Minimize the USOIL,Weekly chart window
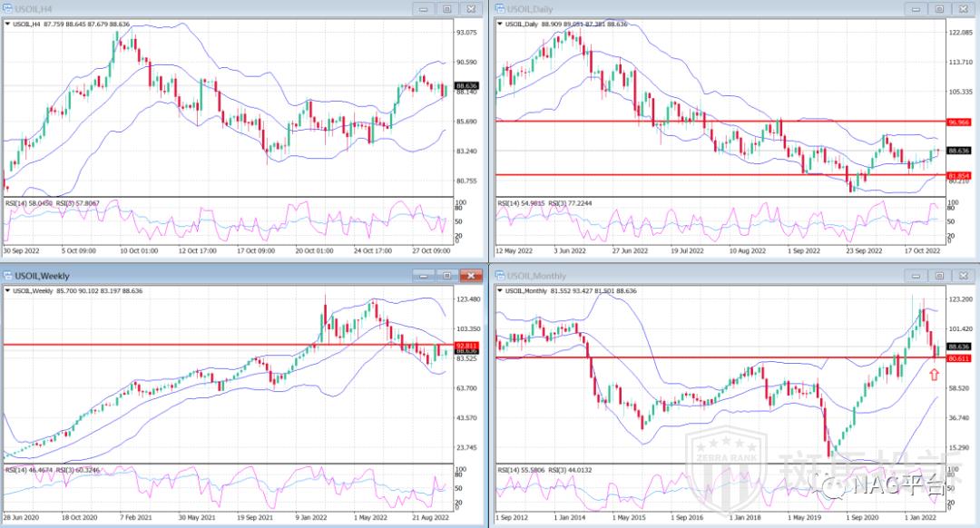 [x=424, y=276]
